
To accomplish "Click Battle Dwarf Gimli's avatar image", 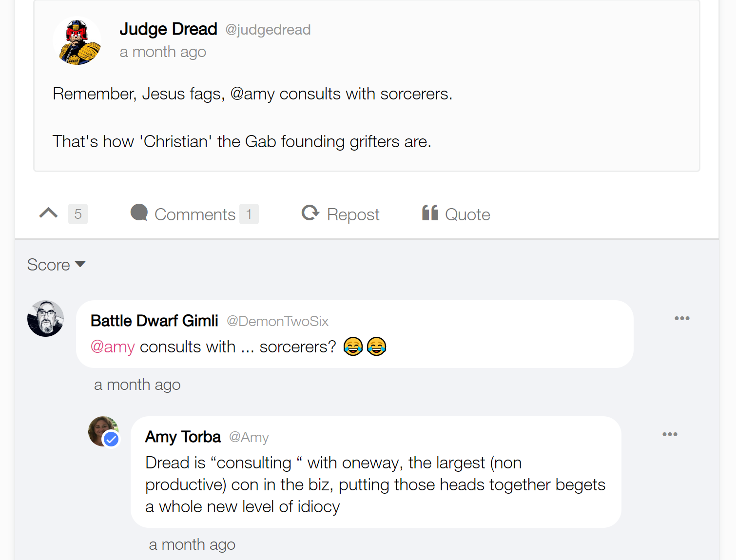I will (45, 319).
